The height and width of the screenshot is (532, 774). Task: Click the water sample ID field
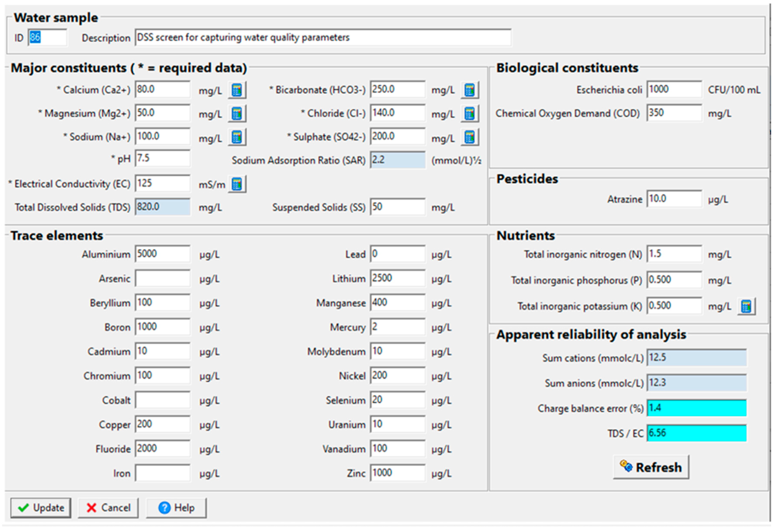[47, 37]
